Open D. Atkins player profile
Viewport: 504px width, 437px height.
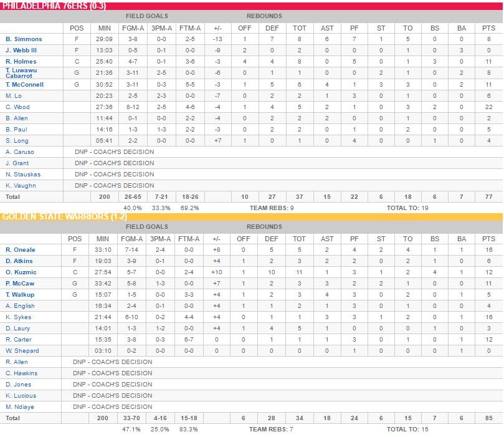pos(19,261)
